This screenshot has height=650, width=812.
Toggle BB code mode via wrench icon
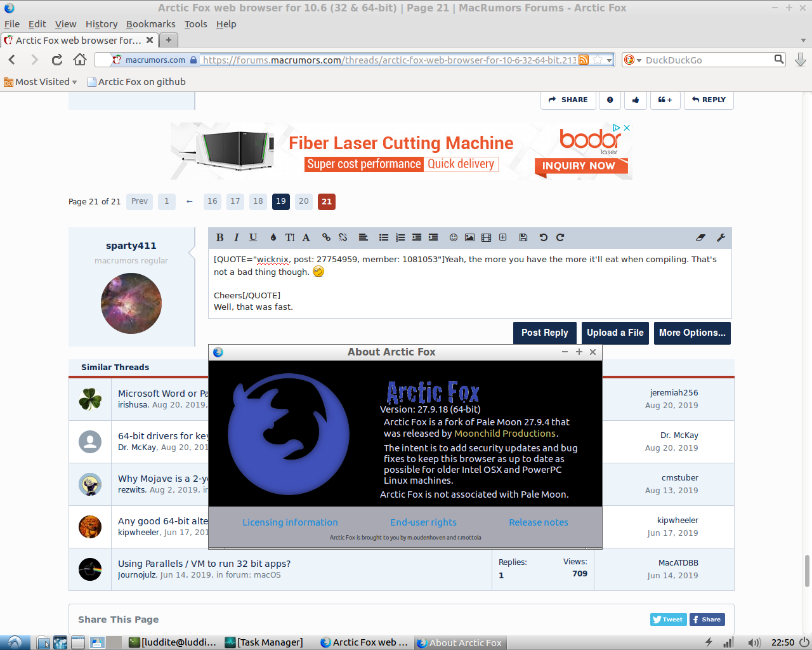coord(721,237)
